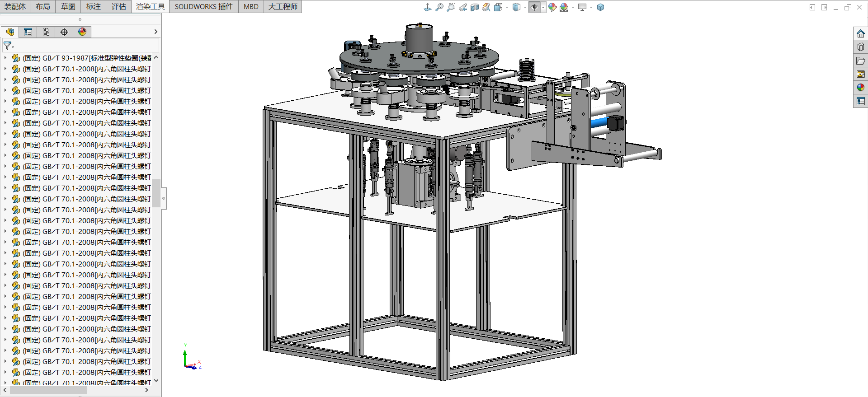Click the feature tree scroll up arrow
This screenshot has height=397, width=868.
[x=156, y=57]
